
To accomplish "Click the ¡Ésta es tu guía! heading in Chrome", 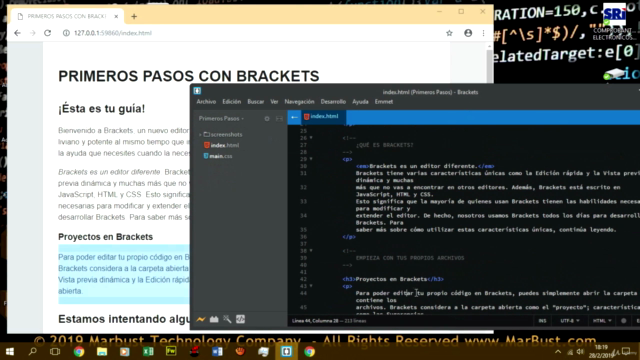I will coord(102,109).
